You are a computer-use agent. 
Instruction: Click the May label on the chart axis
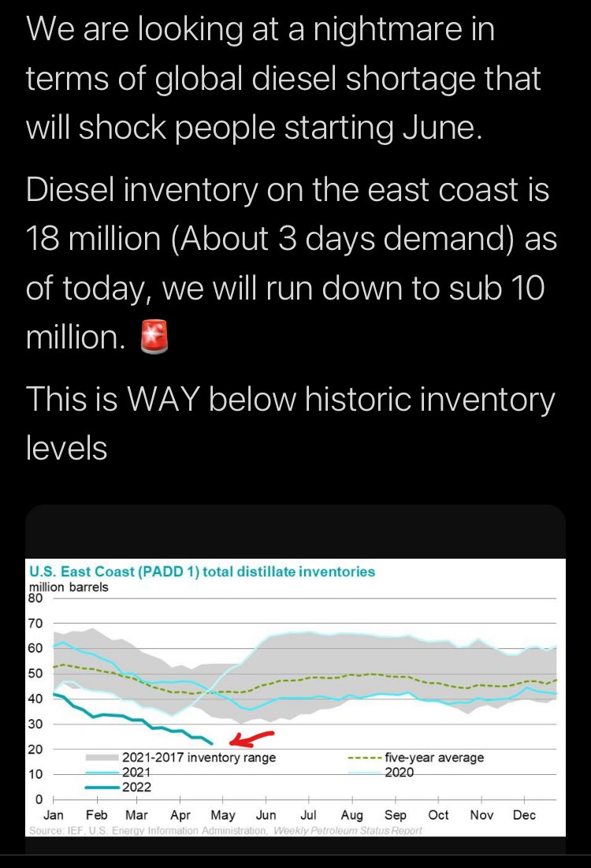[x=223, y=815]
